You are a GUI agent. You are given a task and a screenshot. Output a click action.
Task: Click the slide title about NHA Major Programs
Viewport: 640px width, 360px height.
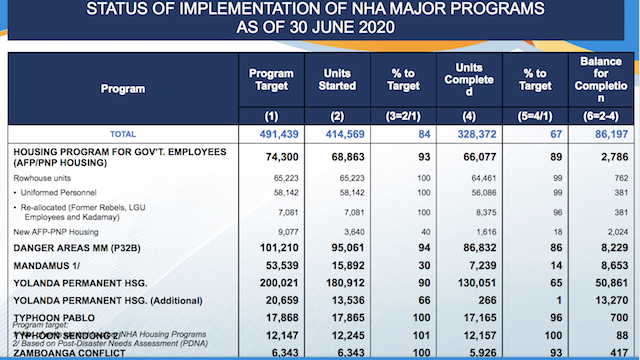(x=316, y=18)
